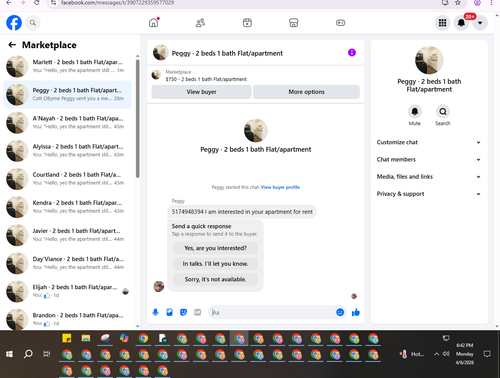Screen dimensions: 500x378
Task: Click the message text field Aa
Action: tap(272, 312)
